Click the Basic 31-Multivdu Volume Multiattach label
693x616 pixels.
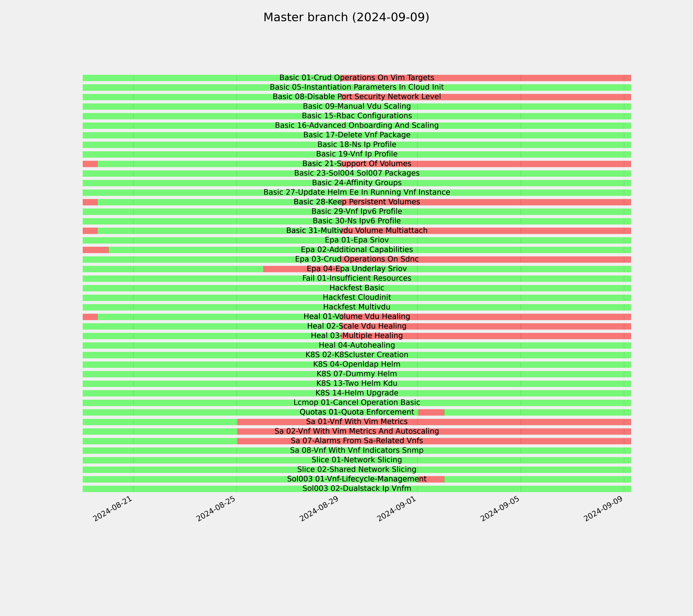[x=357, y=230]
